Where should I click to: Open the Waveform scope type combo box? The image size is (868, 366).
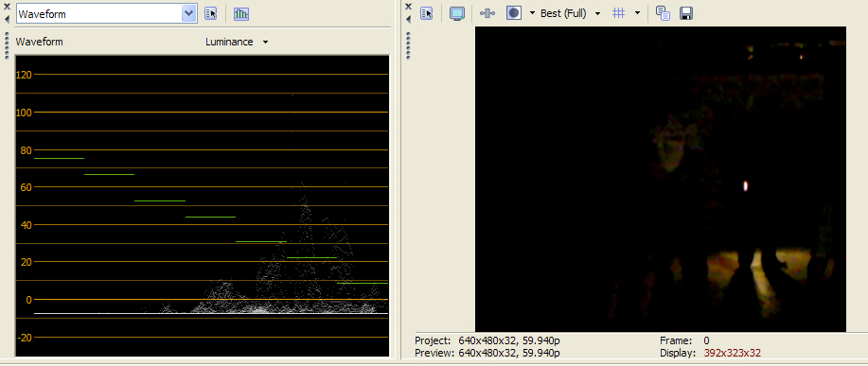click(107, 14)
